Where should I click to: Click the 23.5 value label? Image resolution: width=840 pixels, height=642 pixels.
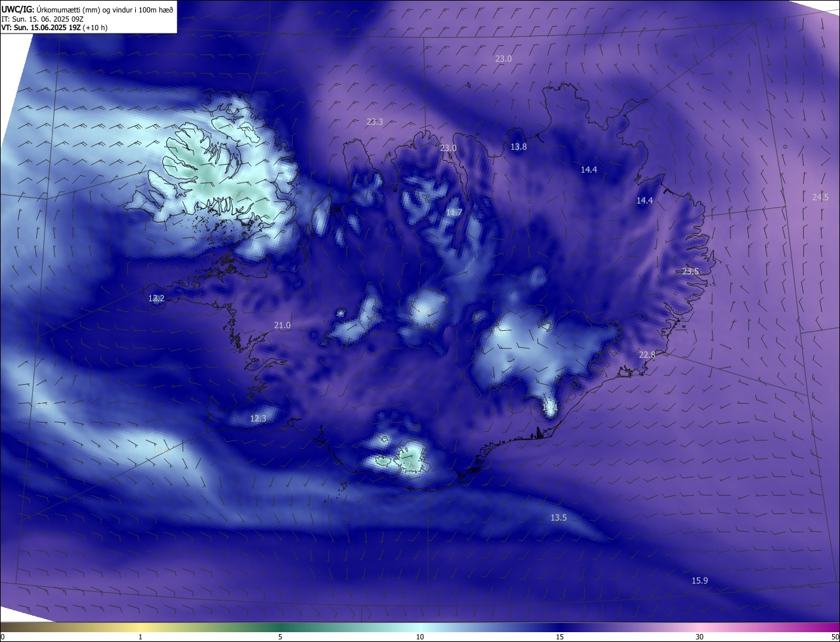[690, 272]
